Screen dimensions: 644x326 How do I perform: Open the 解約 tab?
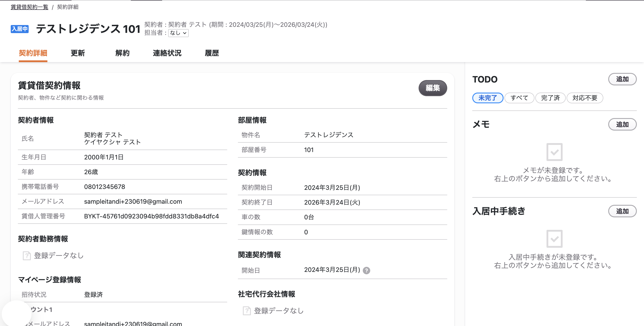click(123, 53)
